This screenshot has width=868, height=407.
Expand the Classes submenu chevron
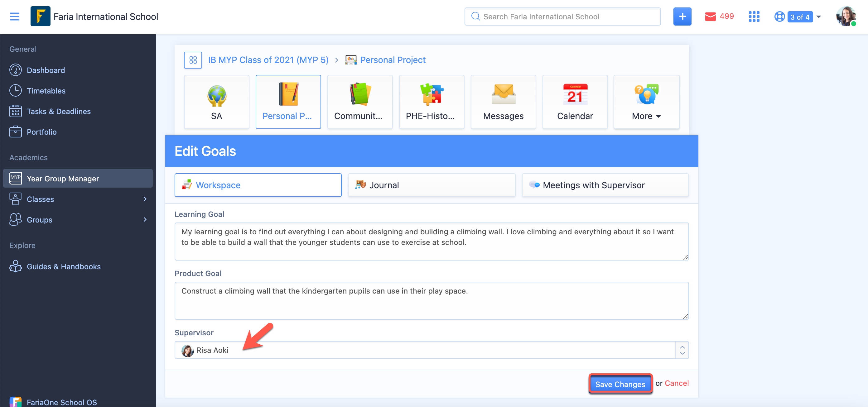[x=145, y=199]
